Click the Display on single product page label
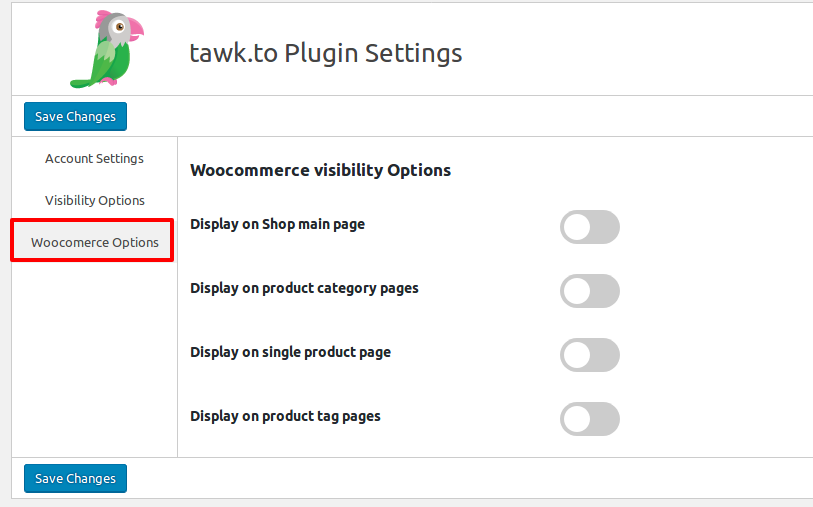This screenshot has height=507, width=813. [290, 353]
